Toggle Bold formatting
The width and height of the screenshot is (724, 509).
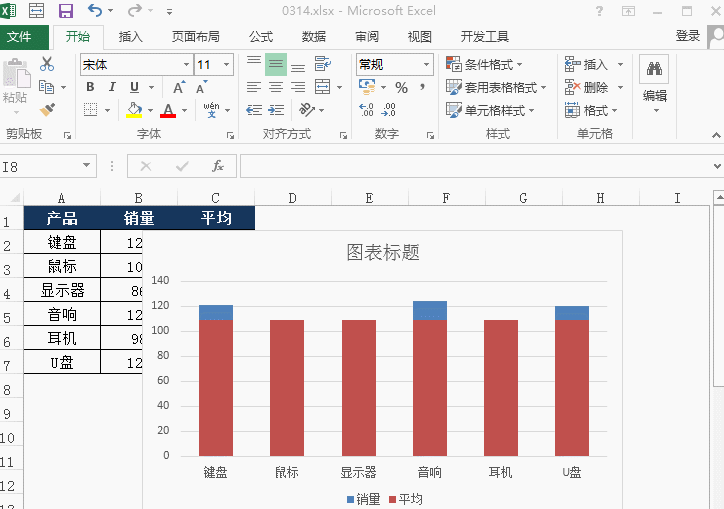(x=90, y=87)
